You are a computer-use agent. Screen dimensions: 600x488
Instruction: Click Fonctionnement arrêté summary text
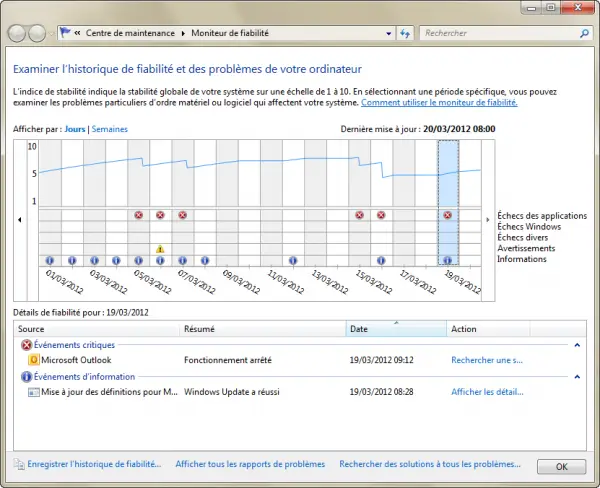click(x=228, y=360)
